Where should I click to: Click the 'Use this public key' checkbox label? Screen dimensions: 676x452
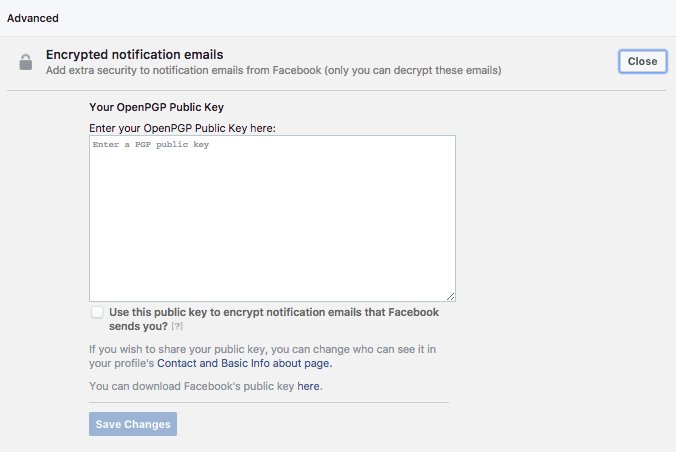[274, 319]
